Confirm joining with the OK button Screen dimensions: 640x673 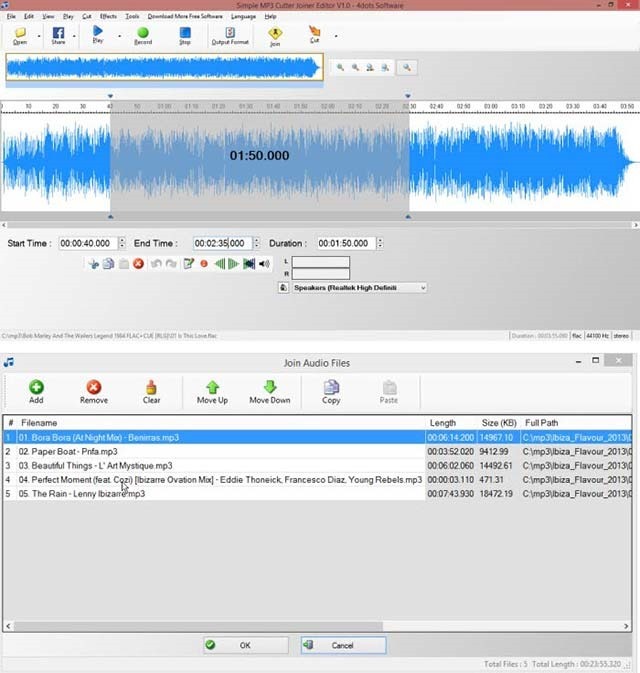246,645
